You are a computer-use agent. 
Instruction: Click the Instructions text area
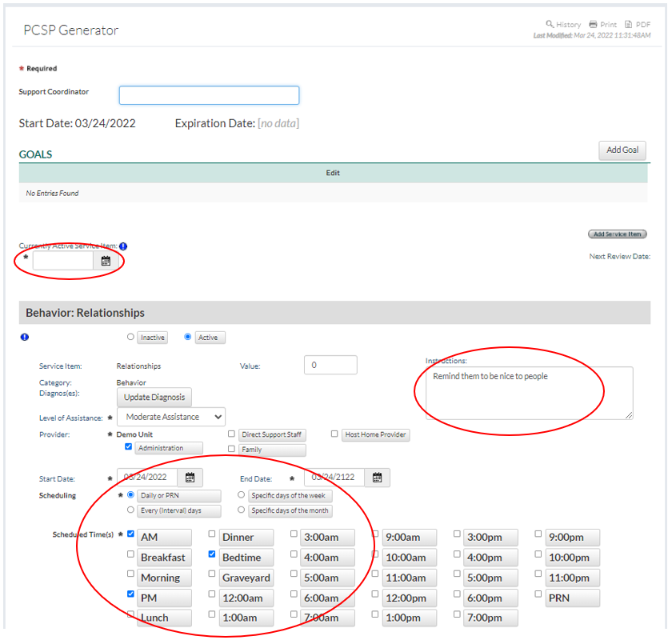529,393
